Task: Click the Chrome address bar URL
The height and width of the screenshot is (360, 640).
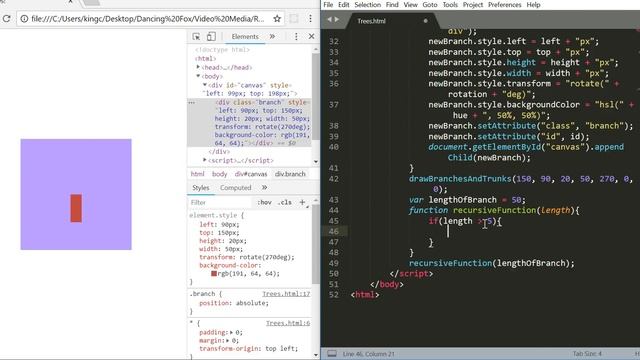Action: tap(147, 19)
